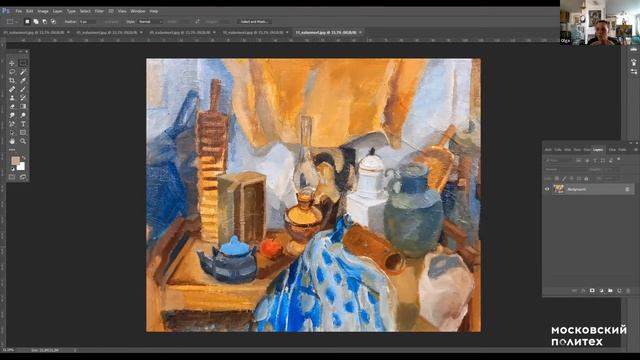
Task: Swap foreground and background colors
Action: click(24, 158)
